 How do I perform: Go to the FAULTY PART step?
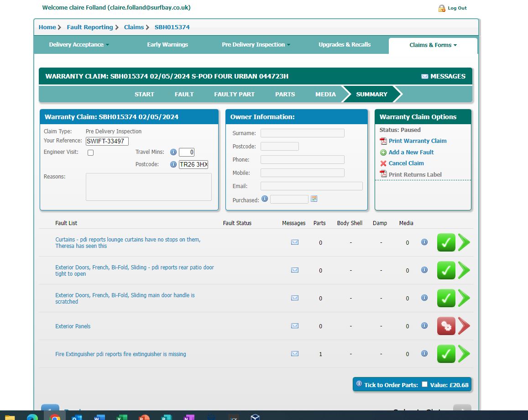coord(234,94)
